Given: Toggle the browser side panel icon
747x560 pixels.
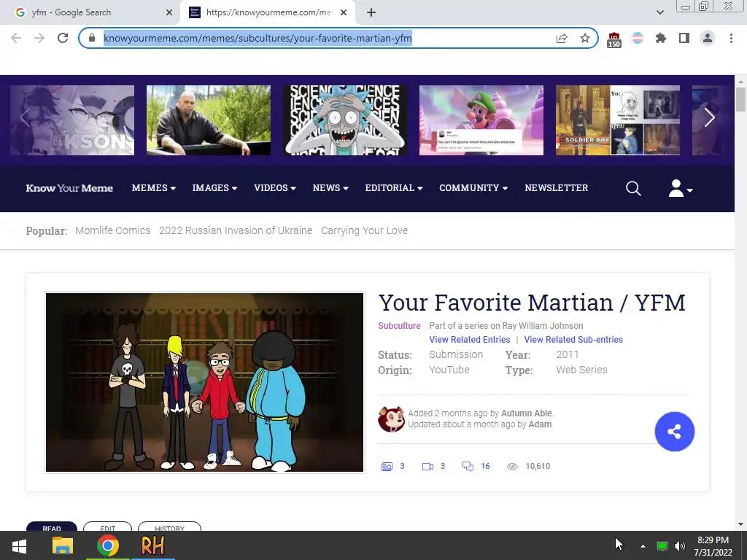Looking at the screenshot, I should (684, 38).
